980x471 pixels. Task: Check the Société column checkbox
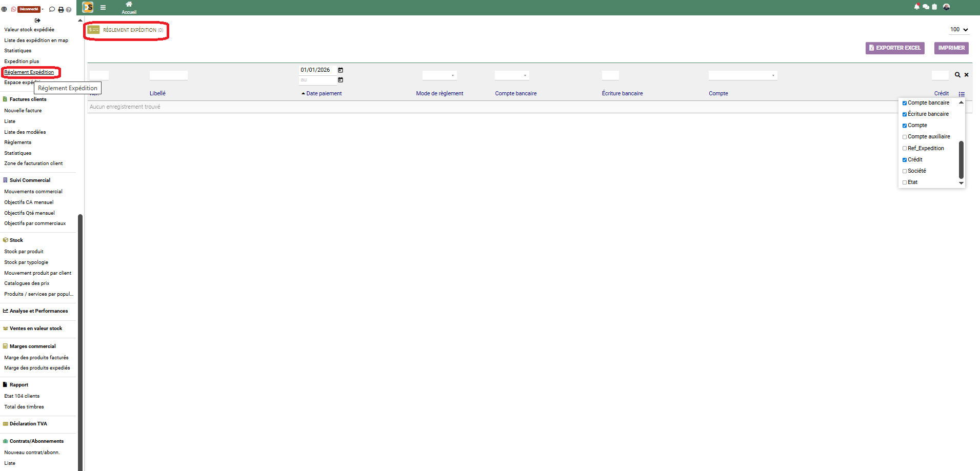(905, 171)
